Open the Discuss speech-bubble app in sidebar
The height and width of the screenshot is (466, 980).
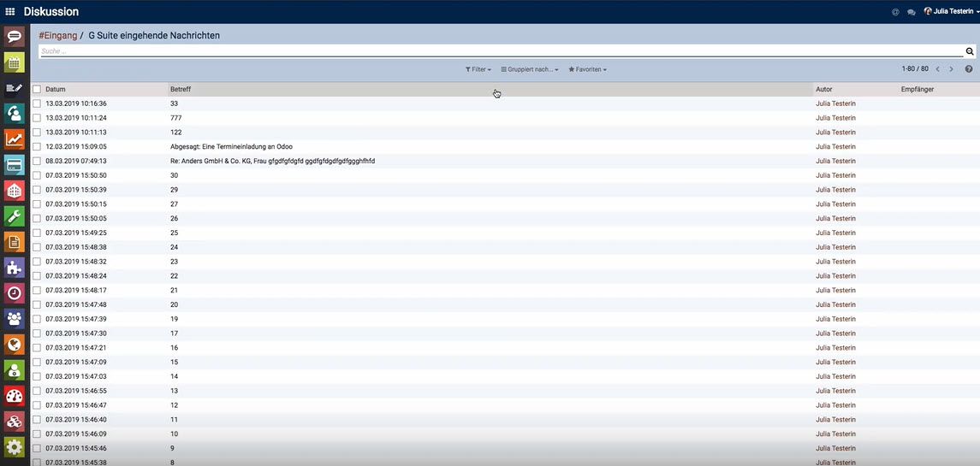tap(15, 37)
